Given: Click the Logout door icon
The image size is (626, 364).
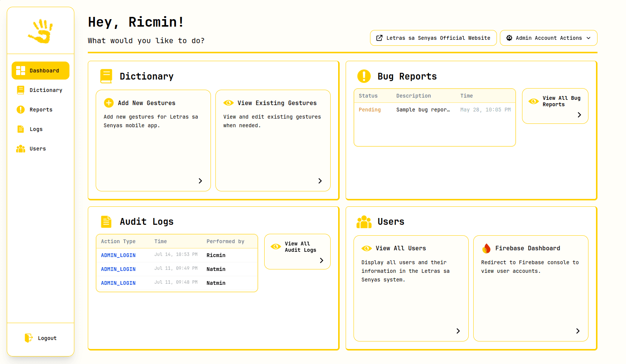Looking at the screenshot, I should click(x=29, y=338).
